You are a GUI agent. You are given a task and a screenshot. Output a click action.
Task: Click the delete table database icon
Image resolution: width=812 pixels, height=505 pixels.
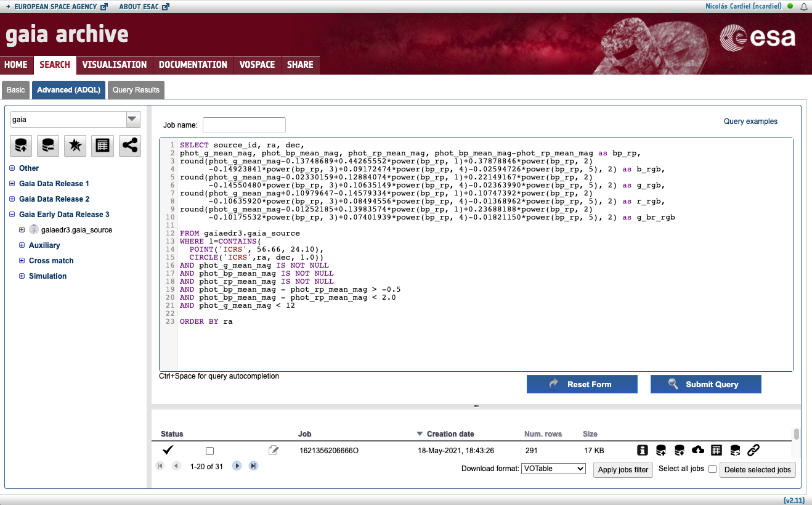(x=48, y=145)
